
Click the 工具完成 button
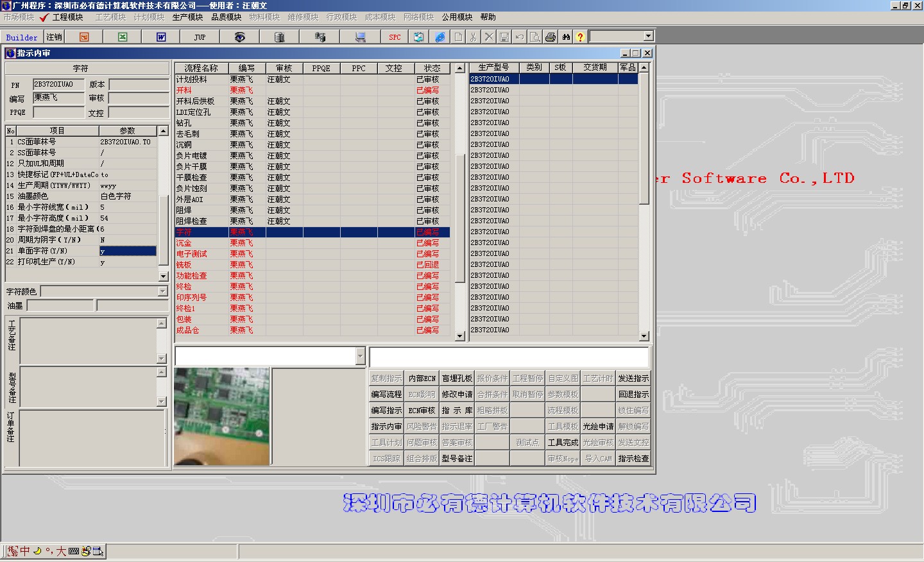pyautogui.click(x=563, y=443)
